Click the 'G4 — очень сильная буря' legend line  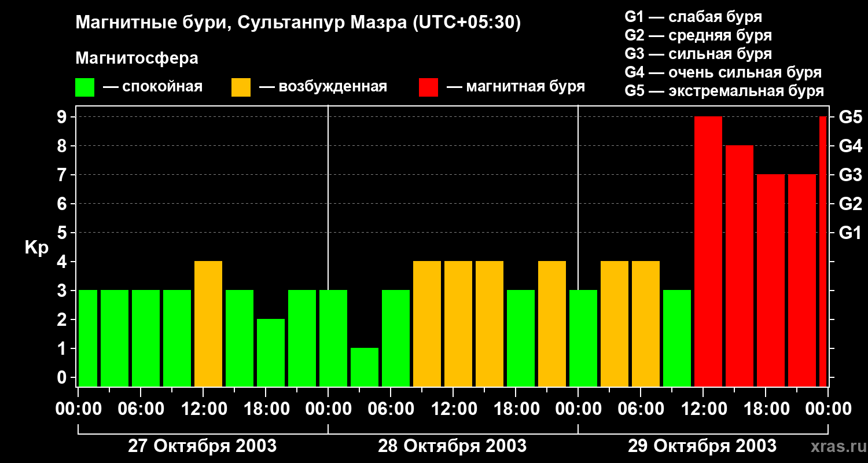723,72
